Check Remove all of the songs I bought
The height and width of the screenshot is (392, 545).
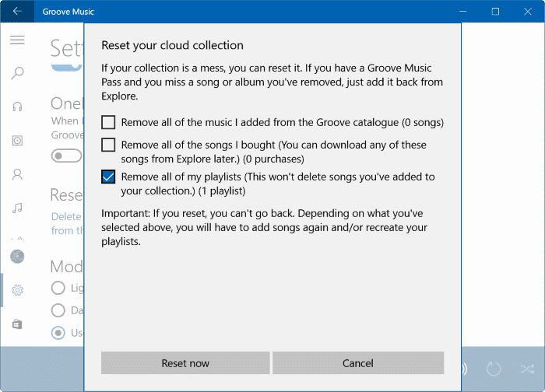pos(108,145)
